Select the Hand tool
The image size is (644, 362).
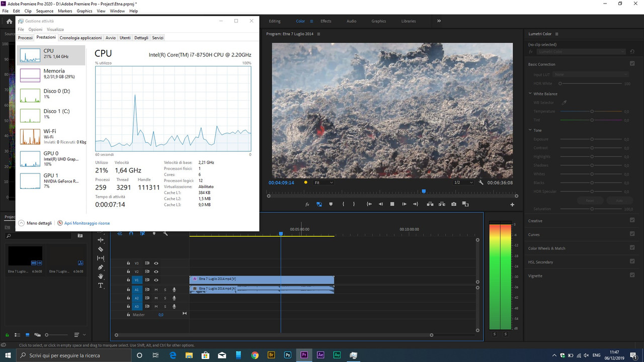pos(101,276)
